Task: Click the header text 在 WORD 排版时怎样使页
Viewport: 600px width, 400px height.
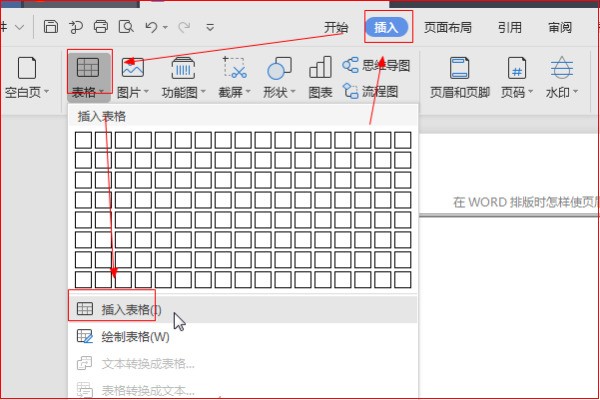Action: click(526, 202)
